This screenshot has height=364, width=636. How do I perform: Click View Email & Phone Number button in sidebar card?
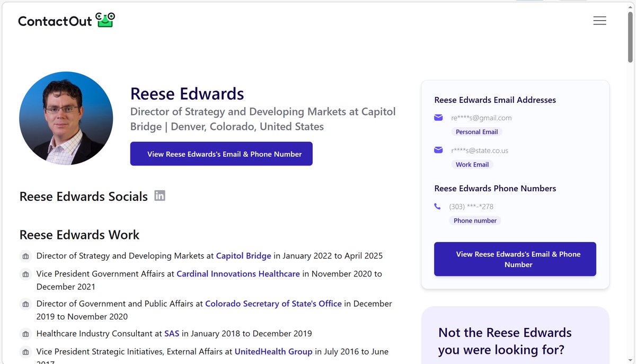pyautogui.click(x=515, y=259)
